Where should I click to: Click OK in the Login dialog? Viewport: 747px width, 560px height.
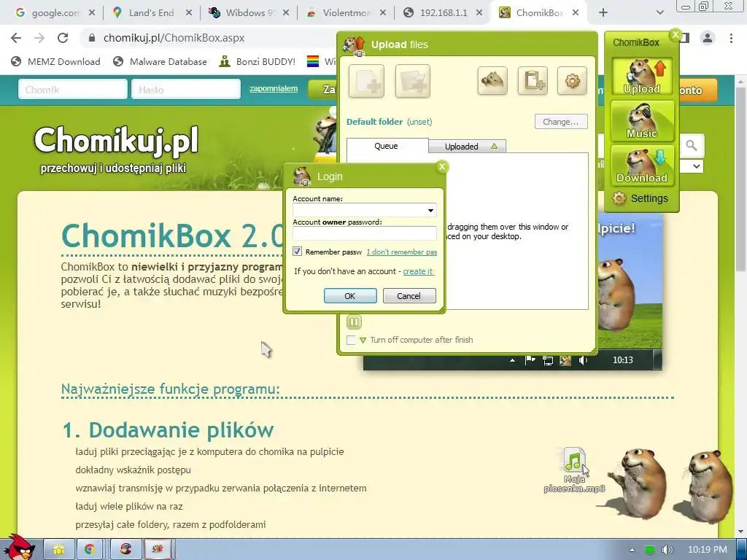[x=350, y=296]
